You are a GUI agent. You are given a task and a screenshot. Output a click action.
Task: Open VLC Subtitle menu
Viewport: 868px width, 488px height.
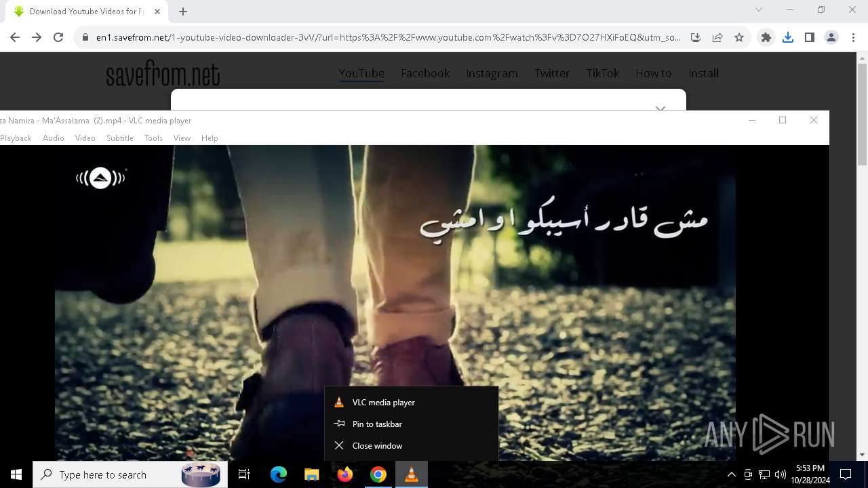pos(120,138)
